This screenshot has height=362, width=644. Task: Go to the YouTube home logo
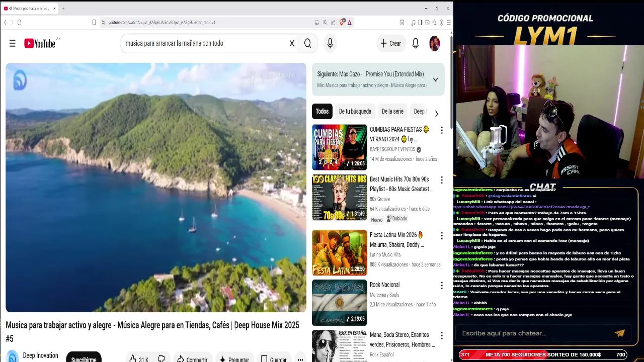[x=39, y=43]
